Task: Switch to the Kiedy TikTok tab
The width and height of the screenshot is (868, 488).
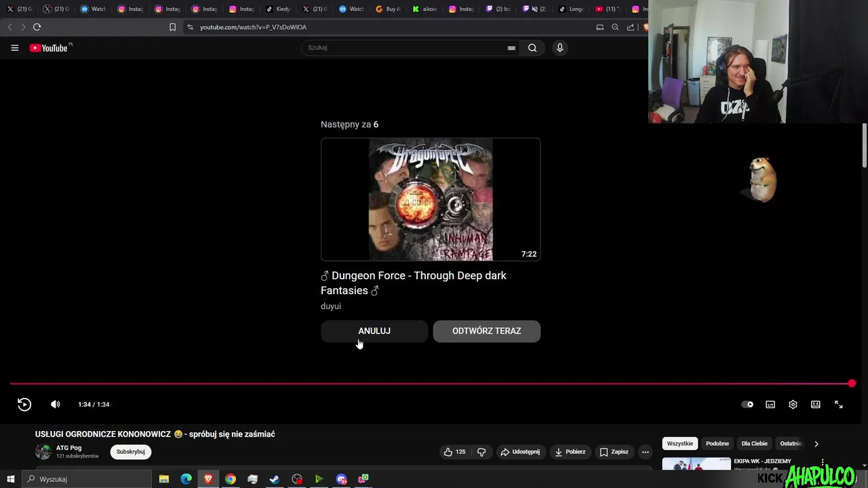Action: click(278, 9)
